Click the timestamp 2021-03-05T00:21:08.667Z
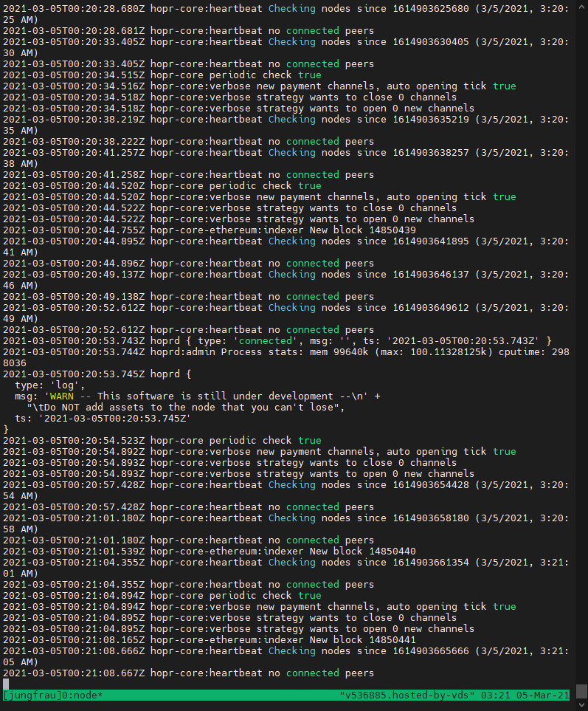 pyautogui.click(x=74, y=673)
